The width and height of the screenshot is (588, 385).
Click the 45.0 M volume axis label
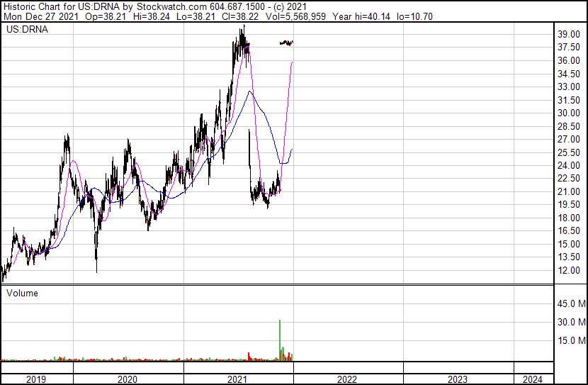[x=570, y=304]
